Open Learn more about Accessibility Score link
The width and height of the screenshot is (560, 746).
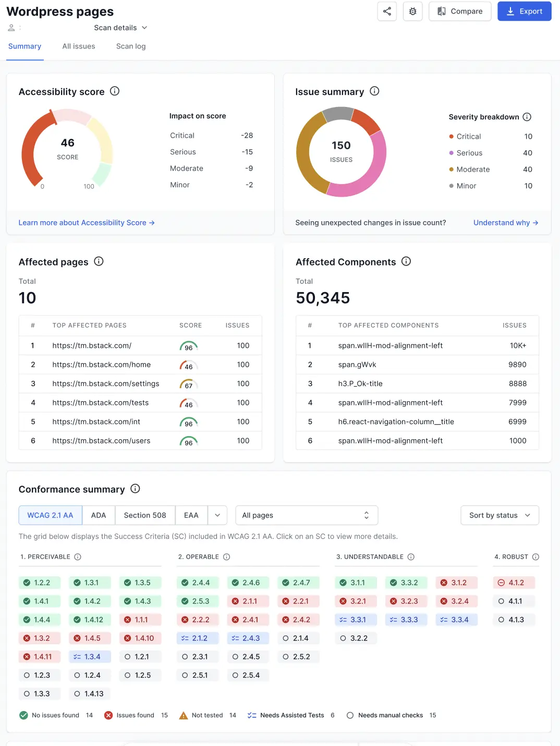(87, 223)
